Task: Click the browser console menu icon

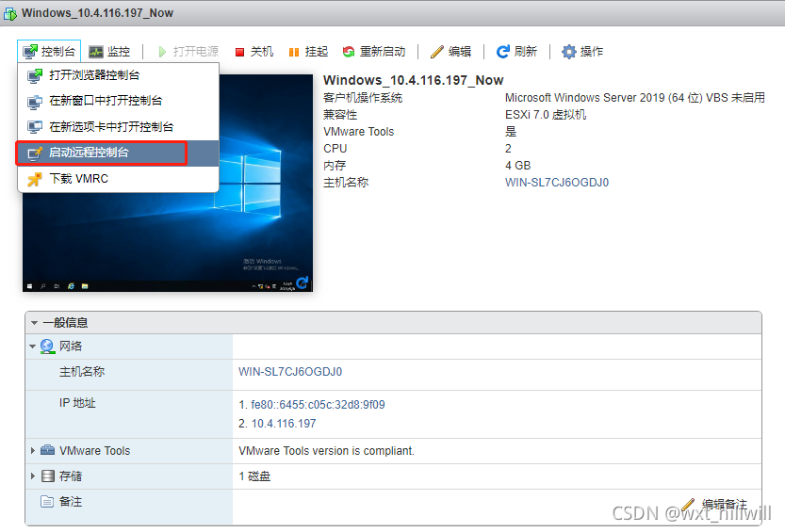Action: 35,76
